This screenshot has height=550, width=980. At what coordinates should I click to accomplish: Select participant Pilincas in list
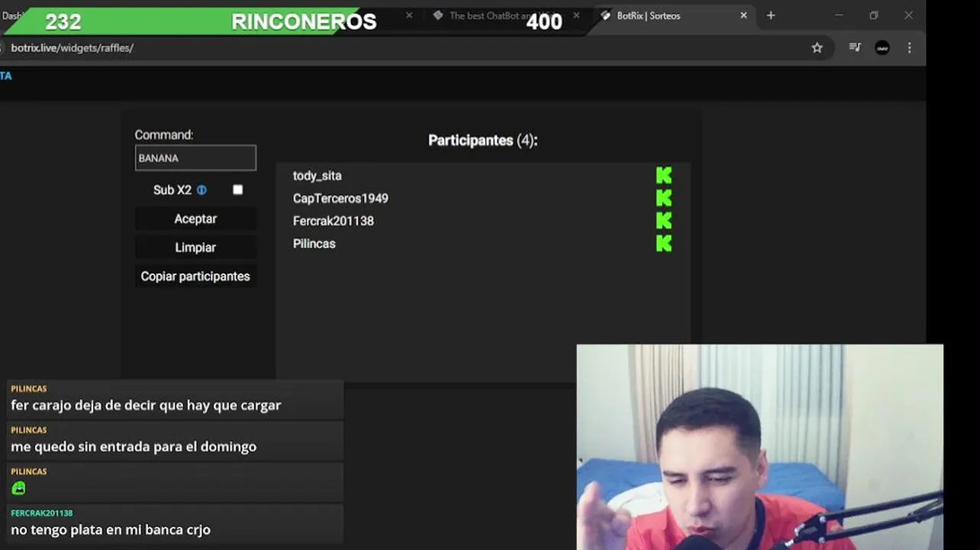314,244
